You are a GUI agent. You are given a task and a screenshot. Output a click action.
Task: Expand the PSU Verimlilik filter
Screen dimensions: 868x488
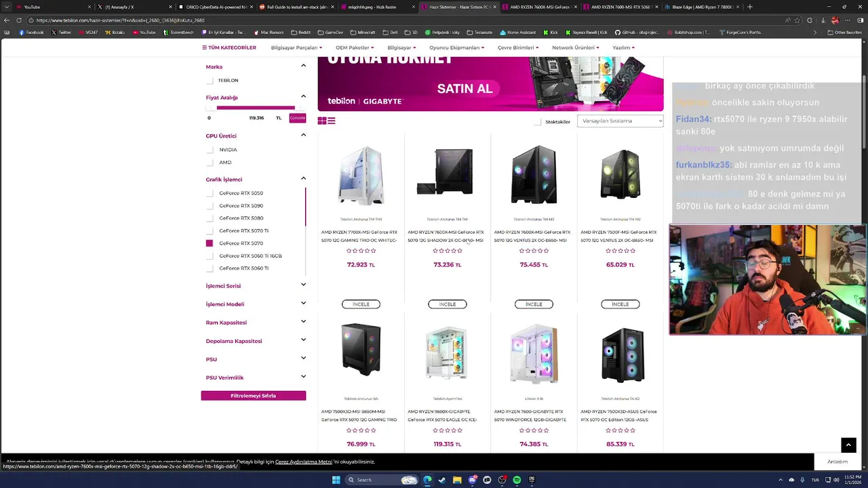[x=303, y=376]
